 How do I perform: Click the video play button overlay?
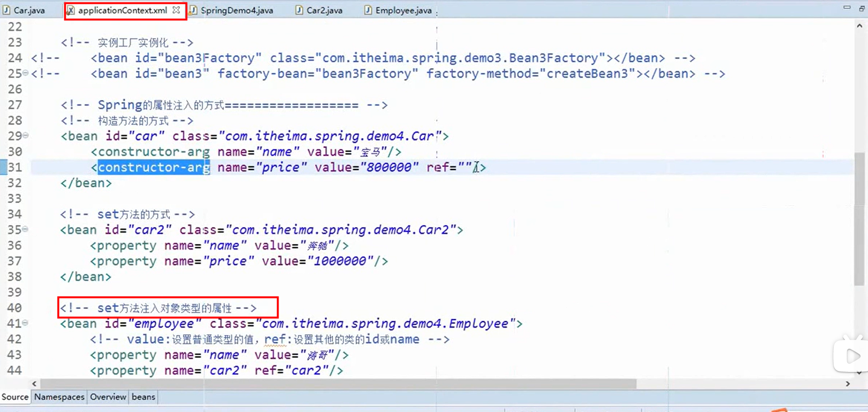[853, 356]
